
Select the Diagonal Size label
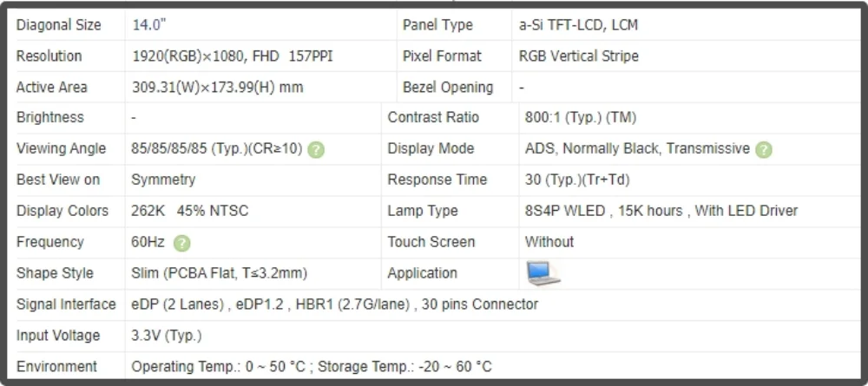tap(59, 25)
